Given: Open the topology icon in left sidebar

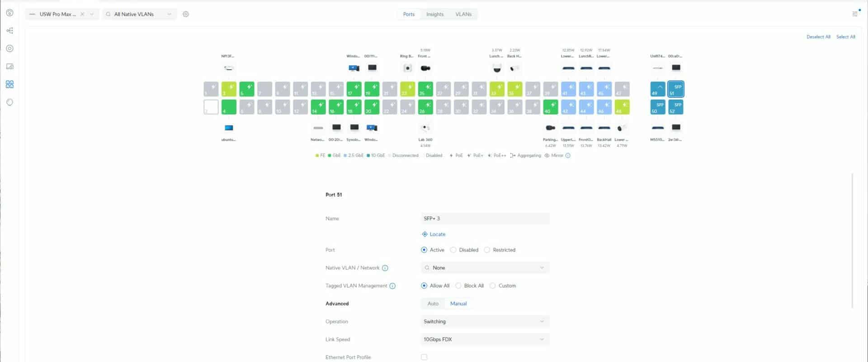Looking at the screenshot, I should (x=9, y=31).
